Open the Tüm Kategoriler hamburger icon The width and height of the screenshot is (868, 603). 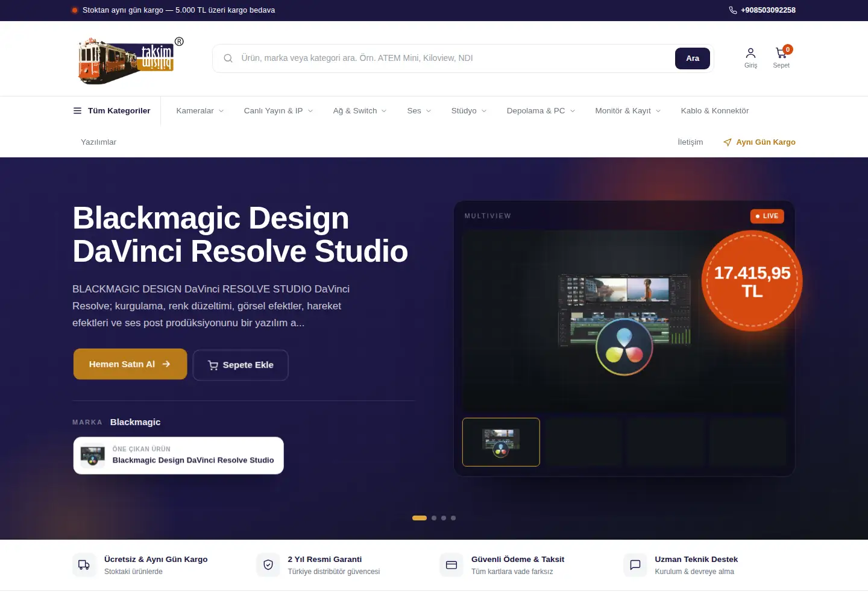pos(77,111)
